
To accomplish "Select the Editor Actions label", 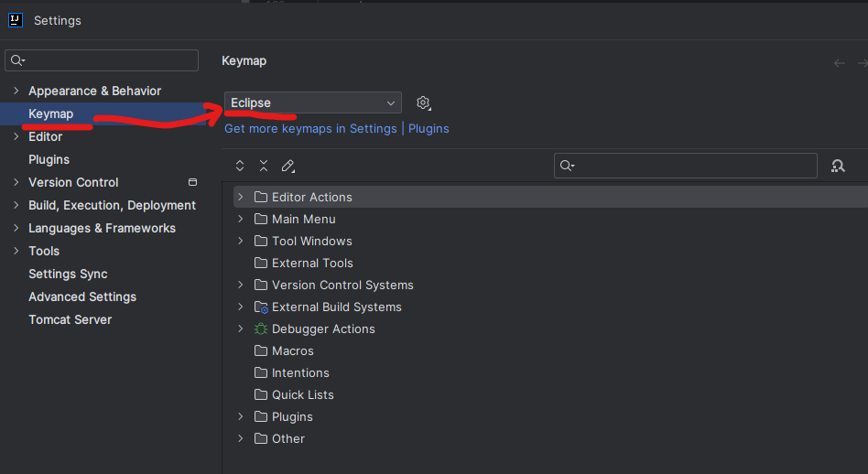I will click(x=311, y=197).
